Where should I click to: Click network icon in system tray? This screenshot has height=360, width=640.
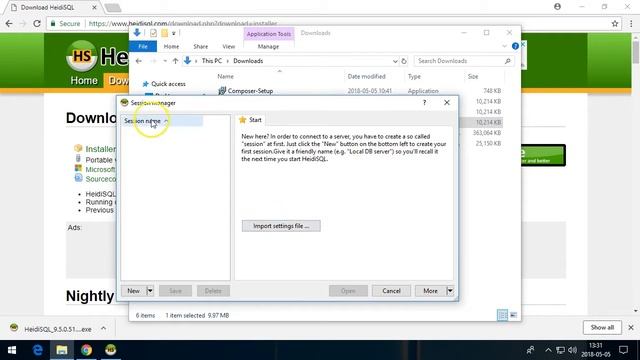point(560,350)
